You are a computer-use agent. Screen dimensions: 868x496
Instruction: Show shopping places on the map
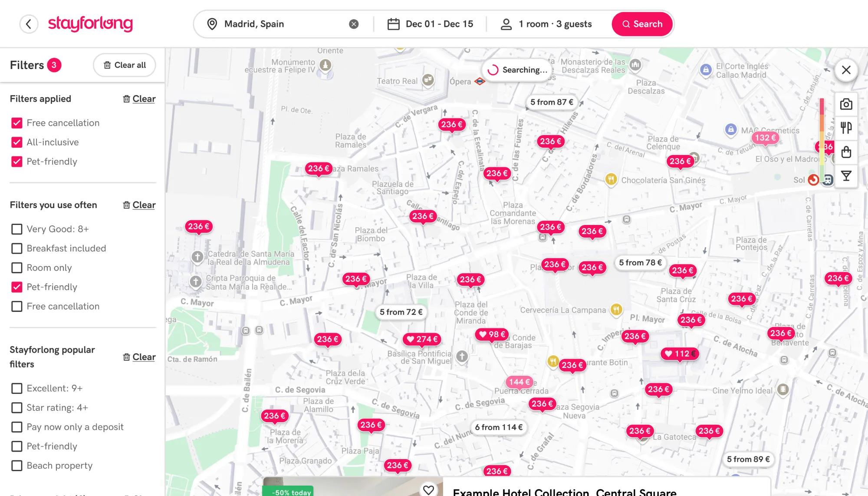pos(846,152)
